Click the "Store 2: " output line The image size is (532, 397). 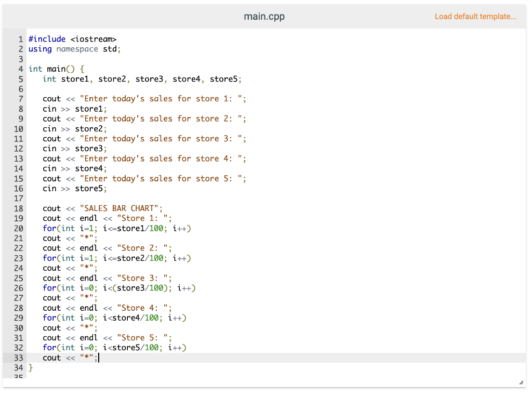click(x=107, y=248)
